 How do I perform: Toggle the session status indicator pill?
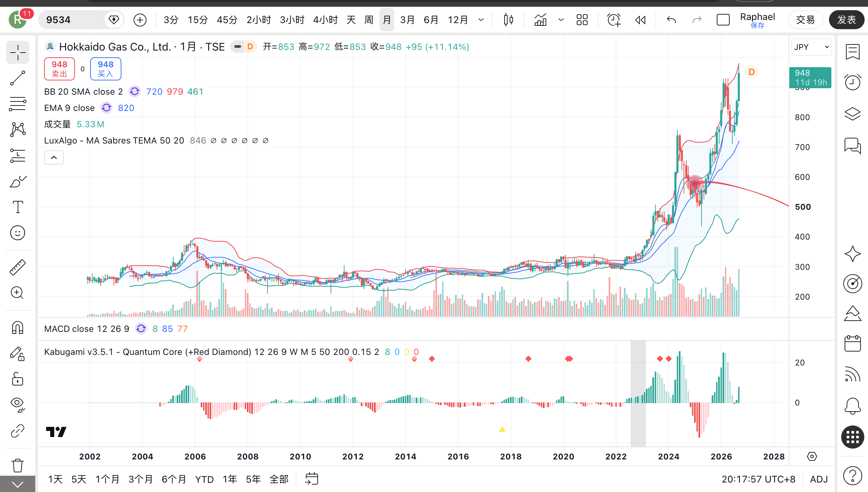238,47
